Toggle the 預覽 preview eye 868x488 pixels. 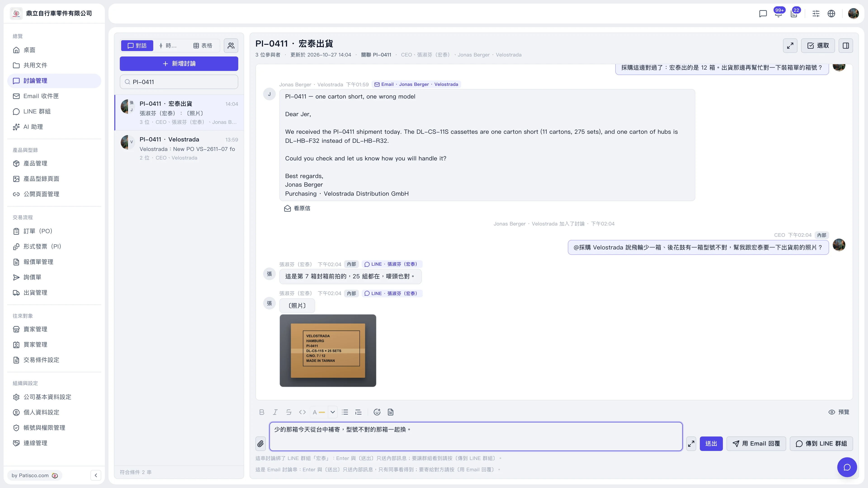coord(839,412)
